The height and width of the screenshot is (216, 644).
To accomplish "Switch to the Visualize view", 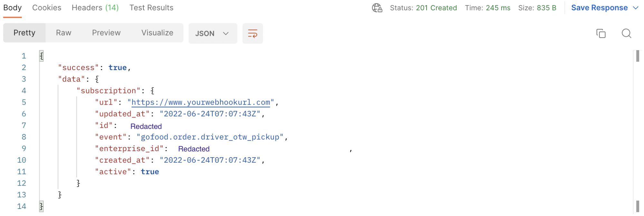I will coord(157,33).
